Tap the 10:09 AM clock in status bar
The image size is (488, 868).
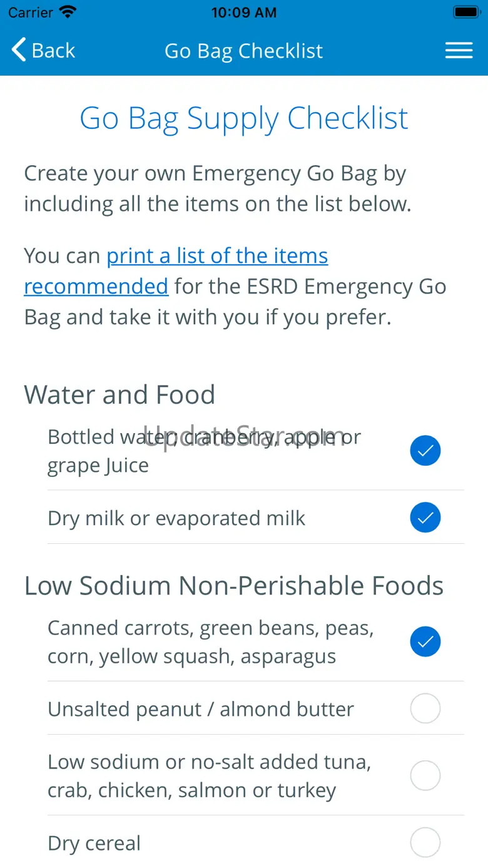click(243, 13)
